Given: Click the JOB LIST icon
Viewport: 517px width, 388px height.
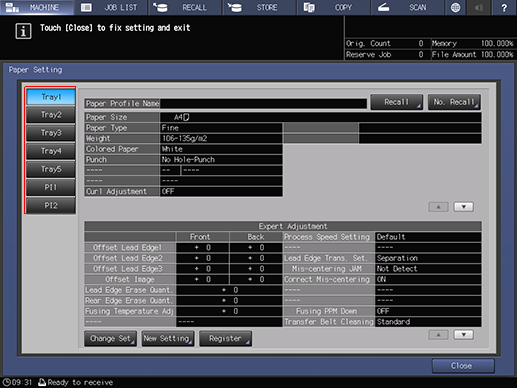Looking at the screenshot, I should coord(86,7).
